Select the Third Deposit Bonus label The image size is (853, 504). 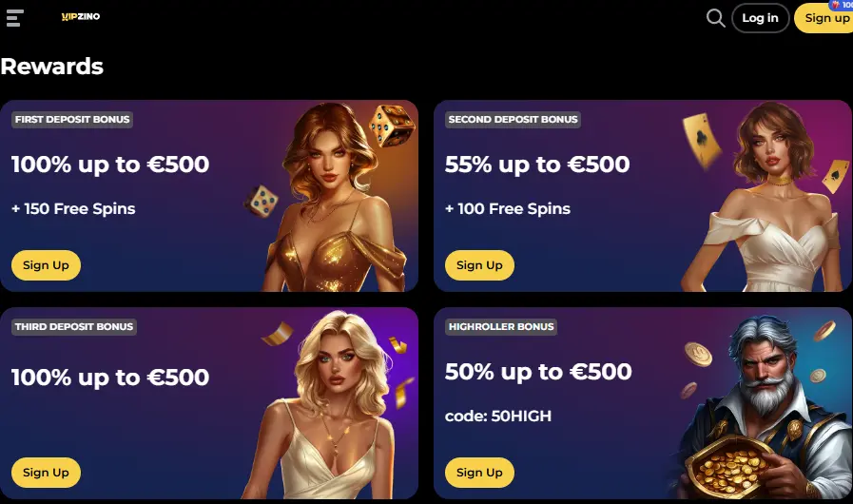coord(74,326)
